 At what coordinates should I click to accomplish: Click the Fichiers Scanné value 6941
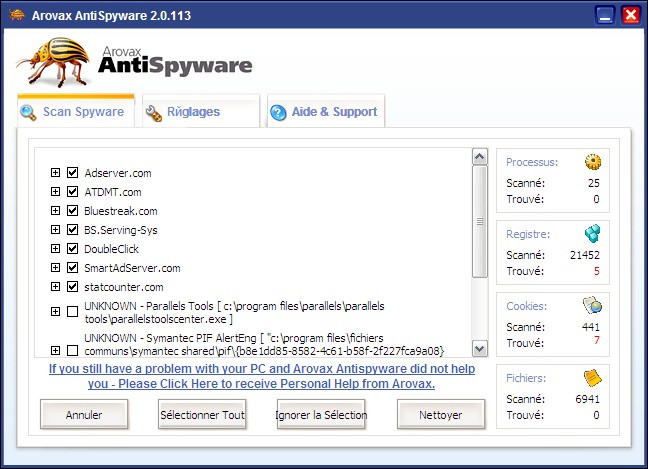point(587,399)
